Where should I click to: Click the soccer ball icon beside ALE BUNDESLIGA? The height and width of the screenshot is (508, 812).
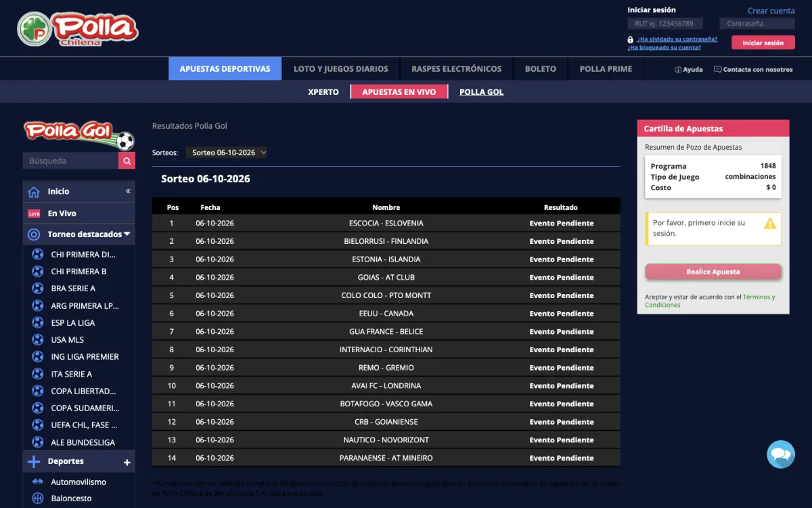point(38,442)
